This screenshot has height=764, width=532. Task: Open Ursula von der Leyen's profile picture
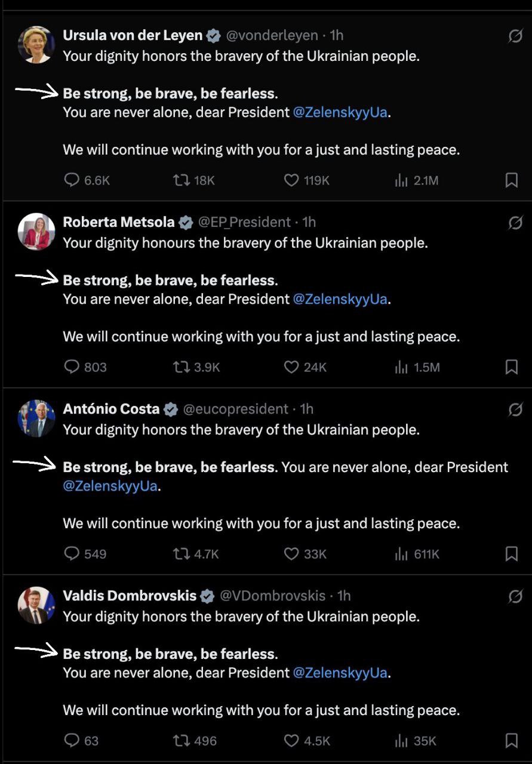36,45
